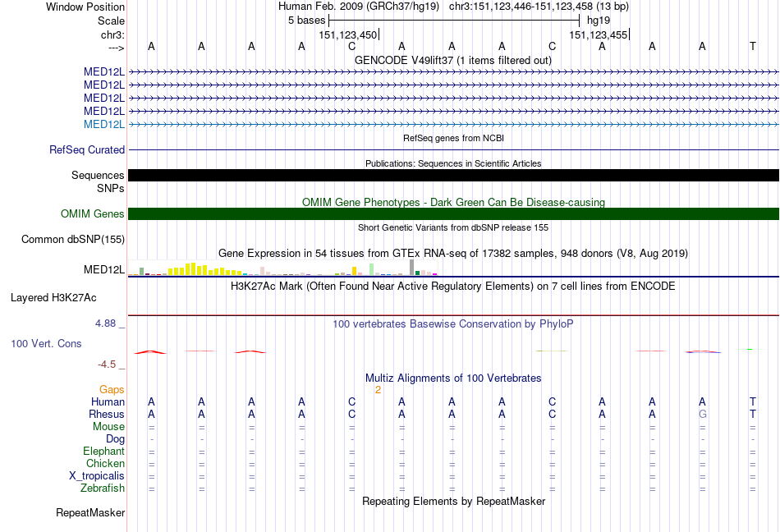Click the T base in chr3 sequence row

753,46
